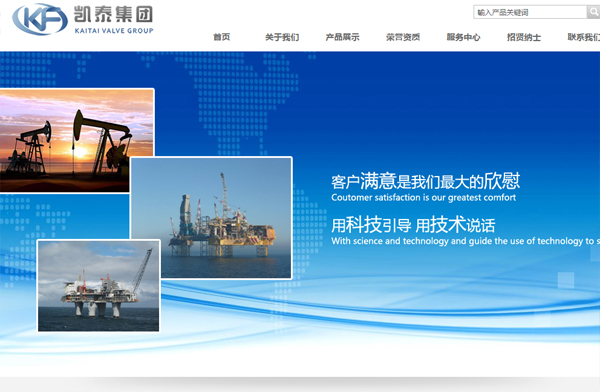
Task: Click the 用科技引导 用技术说话 headline
Action: pos(413,225)
